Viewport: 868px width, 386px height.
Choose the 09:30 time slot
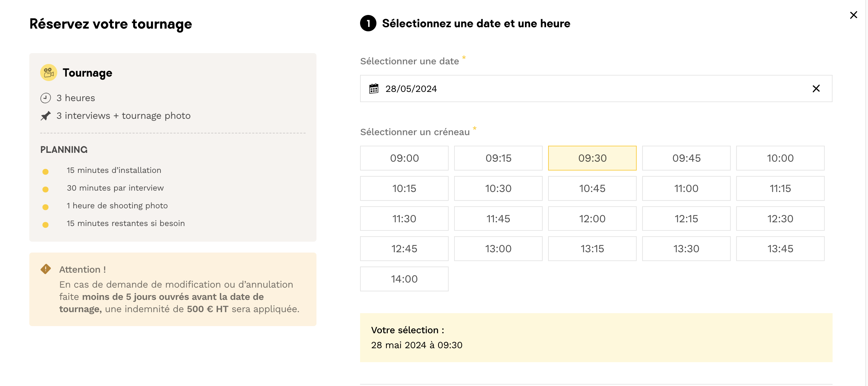click(592, 158)
